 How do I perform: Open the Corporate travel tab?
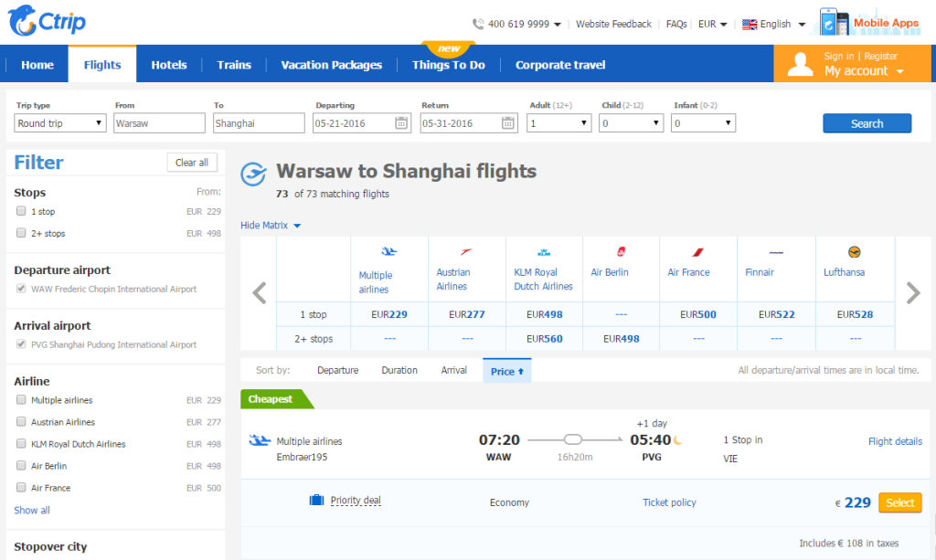point(560,65)
